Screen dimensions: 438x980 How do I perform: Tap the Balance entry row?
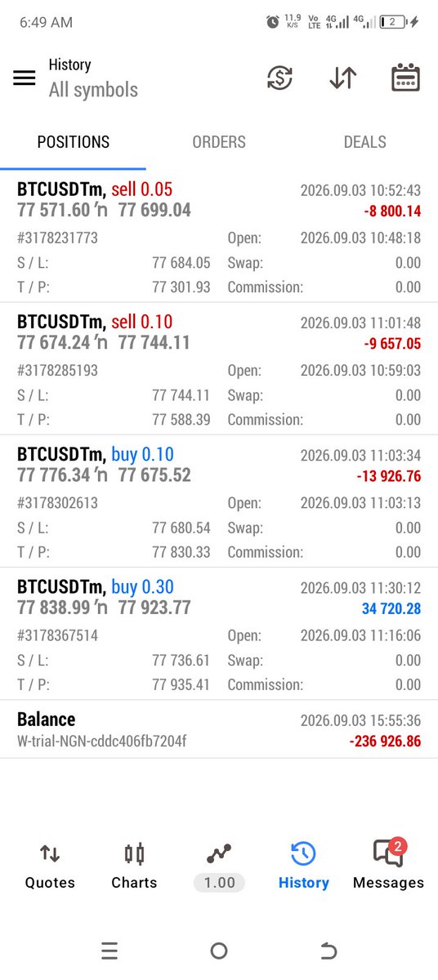219,729
